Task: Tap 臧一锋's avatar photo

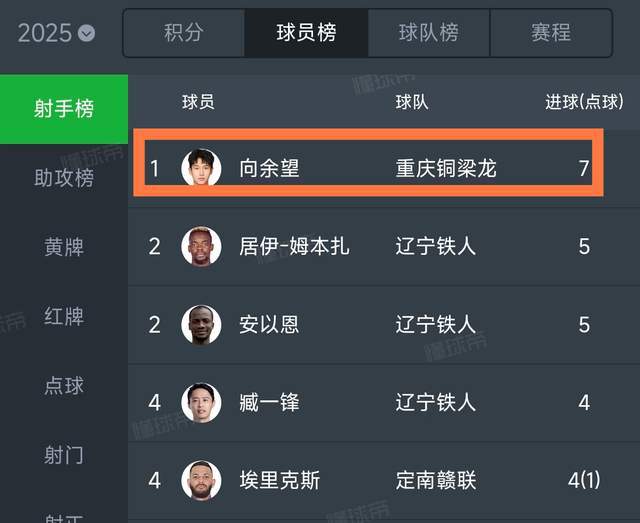Action: point(201,403)
